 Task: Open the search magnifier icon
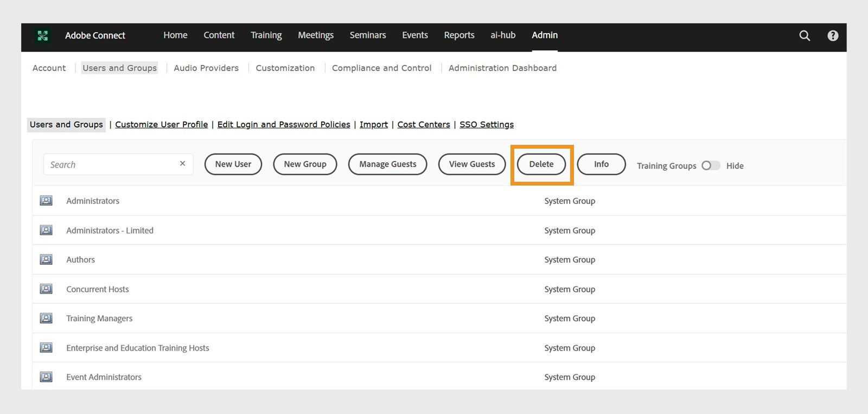805,35
